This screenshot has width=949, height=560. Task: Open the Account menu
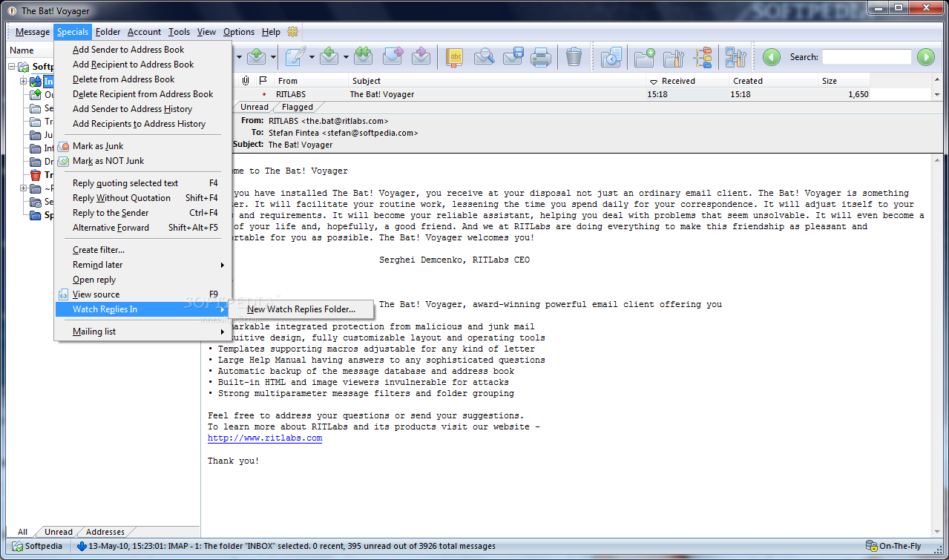[144, 32]
